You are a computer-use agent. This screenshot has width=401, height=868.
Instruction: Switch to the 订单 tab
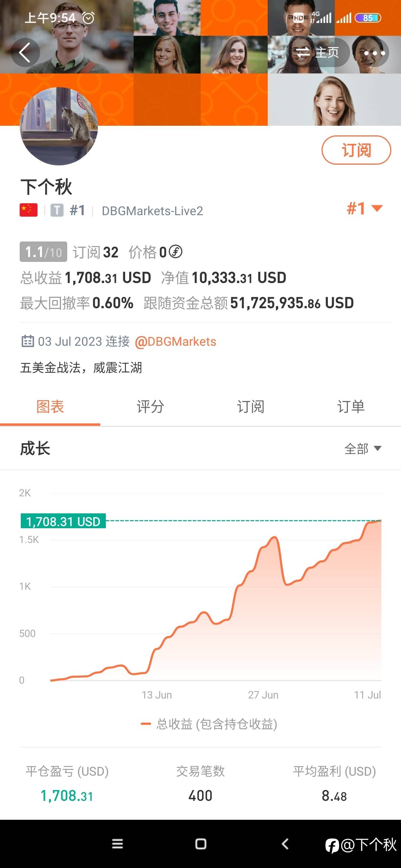(x=351, y=407)
